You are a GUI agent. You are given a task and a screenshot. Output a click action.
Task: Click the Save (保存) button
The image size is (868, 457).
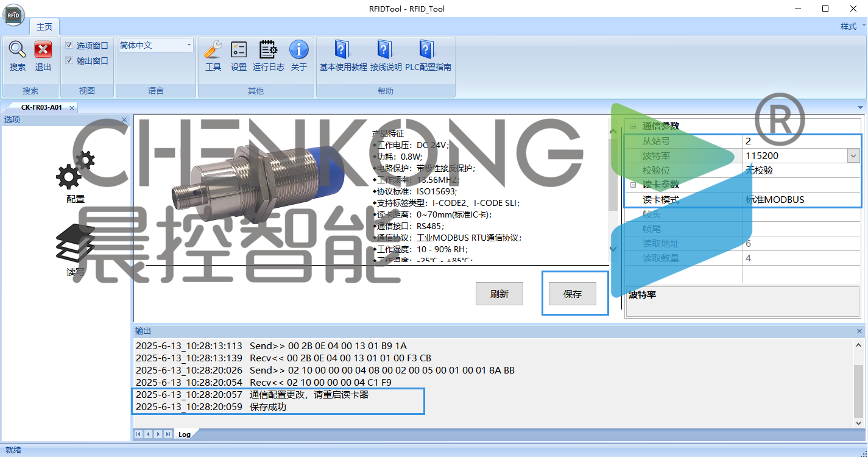click(573, 294)
